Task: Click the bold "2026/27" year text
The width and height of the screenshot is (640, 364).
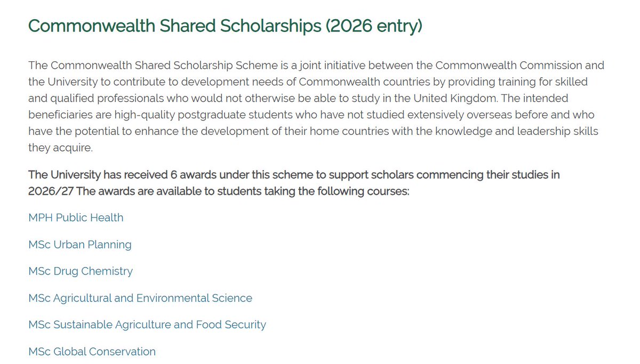Action: (51, 191)
